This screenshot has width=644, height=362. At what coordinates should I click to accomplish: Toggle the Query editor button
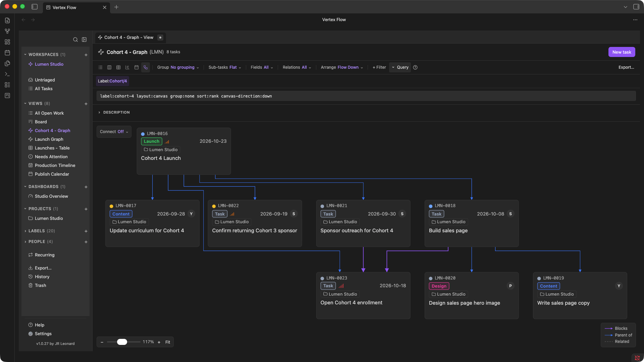pos(400,67)
